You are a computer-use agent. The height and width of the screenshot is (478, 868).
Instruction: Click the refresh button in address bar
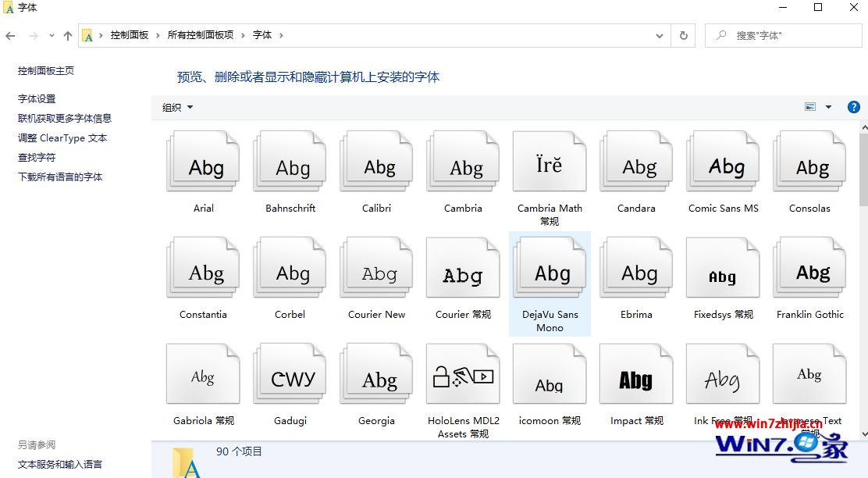point(684,35)
